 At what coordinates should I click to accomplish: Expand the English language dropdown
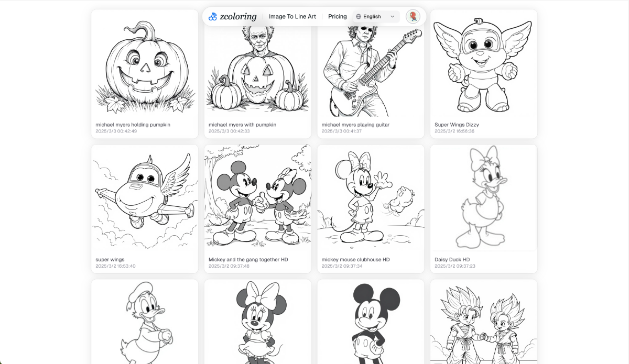point(375,17)
